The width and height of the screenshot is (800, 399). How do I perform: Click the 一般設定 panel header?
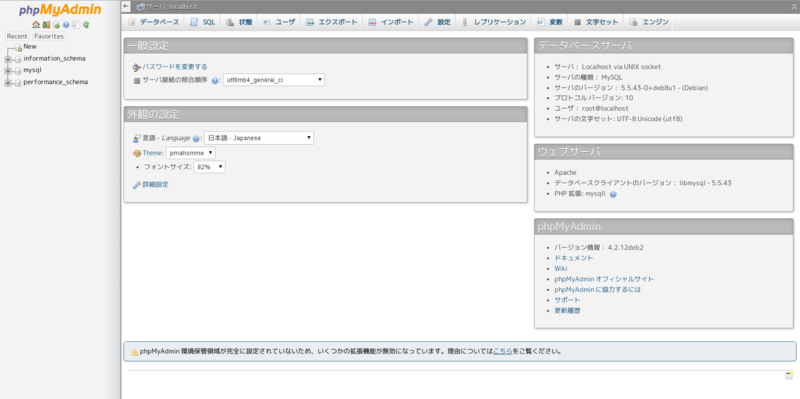pyautogui.click(x=326, y=46)
